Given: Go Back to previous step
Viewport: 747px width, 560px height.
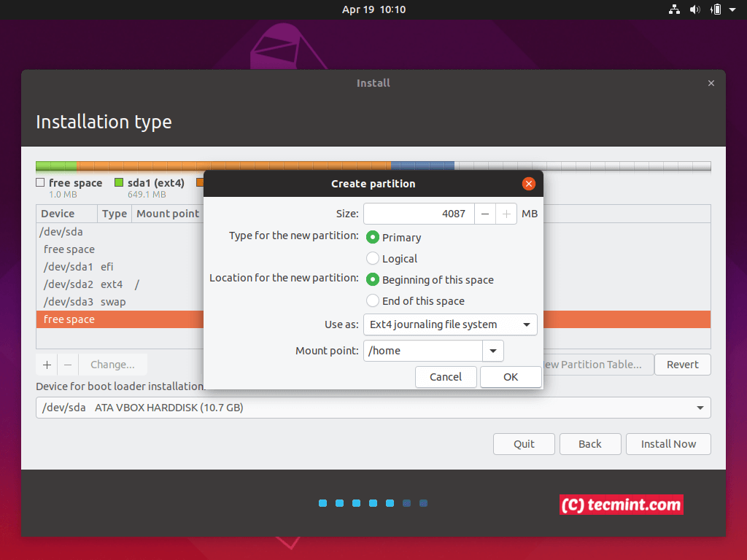Looking at the screenshot, I should click(589, 444).
